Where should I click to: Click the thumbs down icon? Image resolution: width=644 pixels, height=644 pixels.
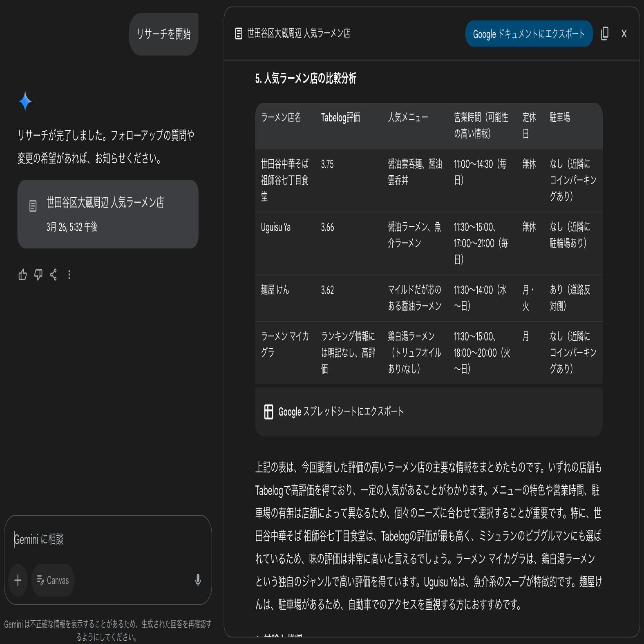click(38, 275)
